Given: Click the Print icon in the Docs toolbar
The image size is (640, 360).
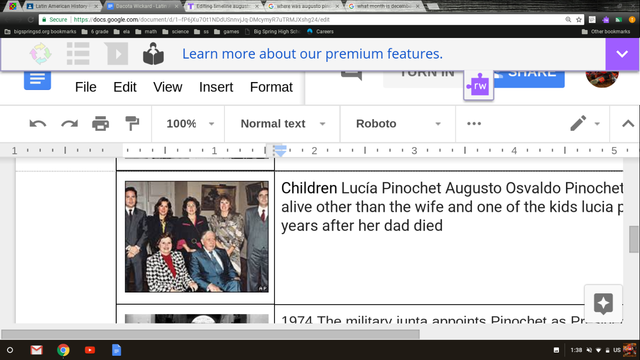Looking at the screenshot, I should (x=100, y=124).
